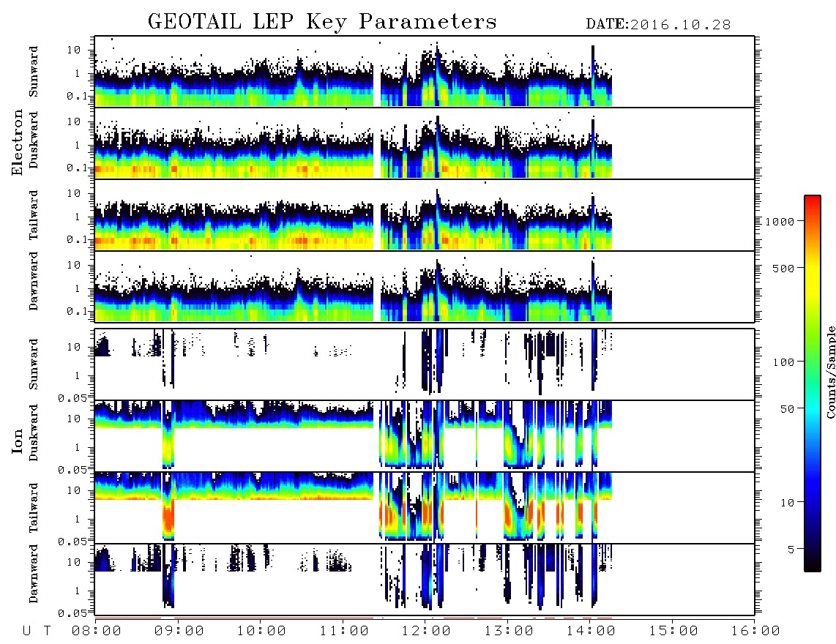Click the 'GEOTAIL LEP Key Parameters' title

click(322, 22)
